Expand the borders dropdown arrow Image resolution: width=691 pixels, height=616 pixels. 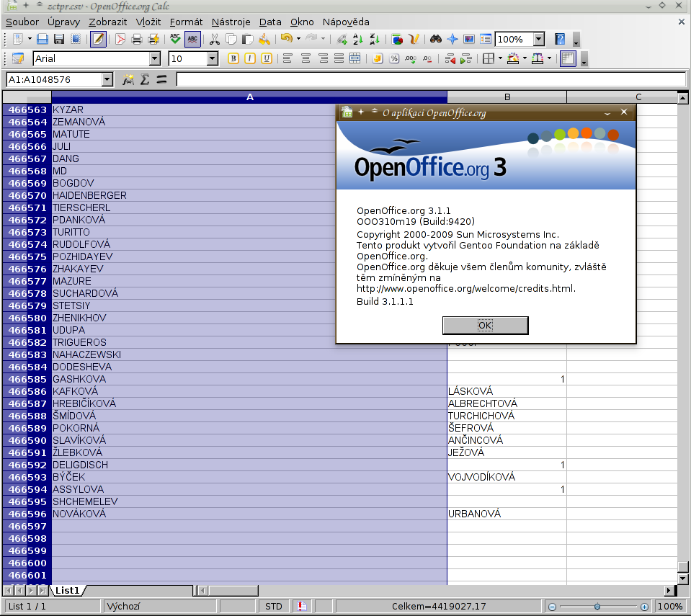tap(500, 58)
